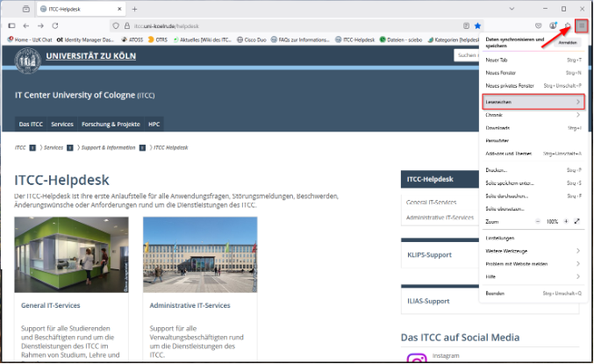Click the back navigation arrow
This screenshot has height=364, width=594.
coord(25,25)
